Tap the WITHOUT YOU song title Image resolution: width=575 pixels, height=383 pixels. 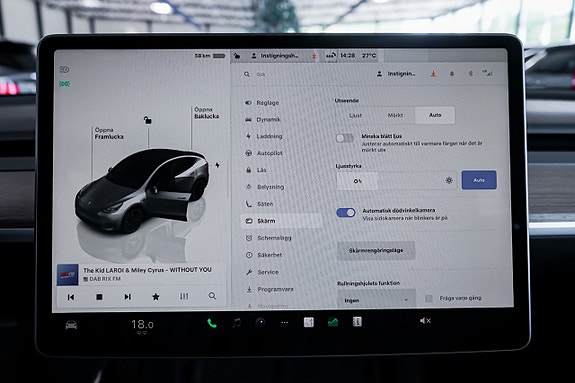click(x=147, y=270)
